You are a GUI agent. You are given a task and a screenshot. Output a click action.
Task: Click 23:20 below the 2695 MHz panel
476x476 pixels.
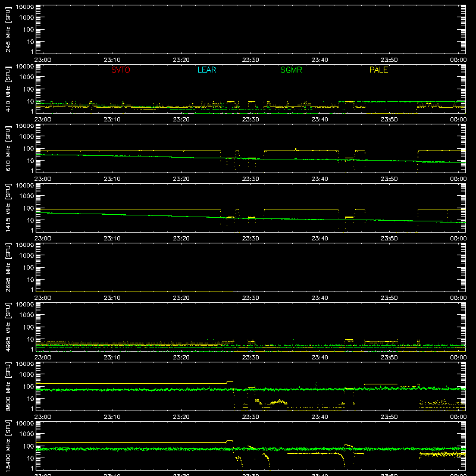pyautogui.click(x=181, y=298)
